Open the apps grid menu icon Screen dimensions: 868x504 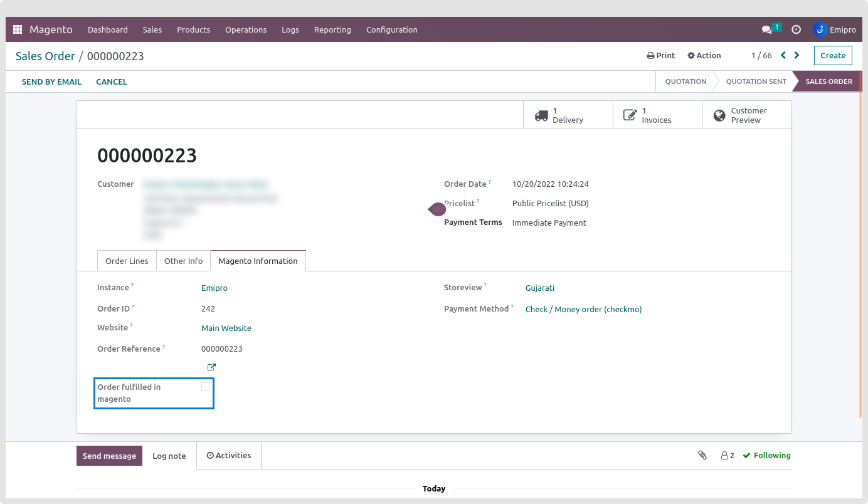pos(18,29)
